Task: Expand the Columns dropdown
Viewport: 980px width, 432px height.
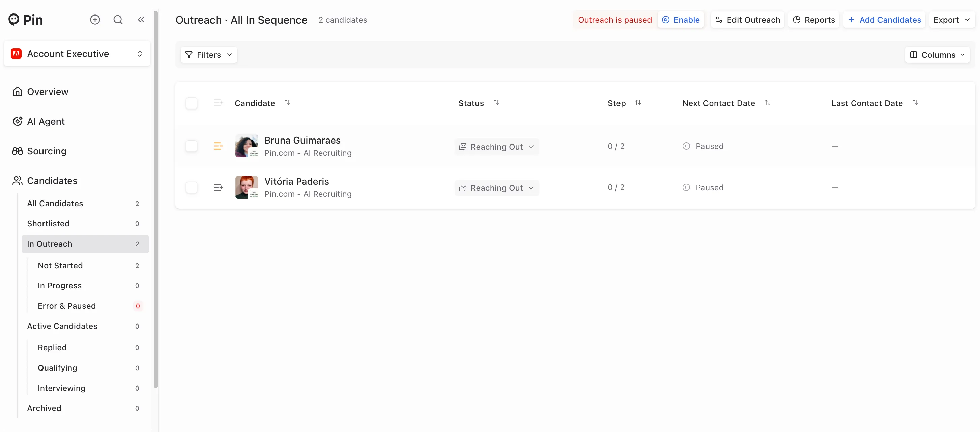Action: coord(938,55)
